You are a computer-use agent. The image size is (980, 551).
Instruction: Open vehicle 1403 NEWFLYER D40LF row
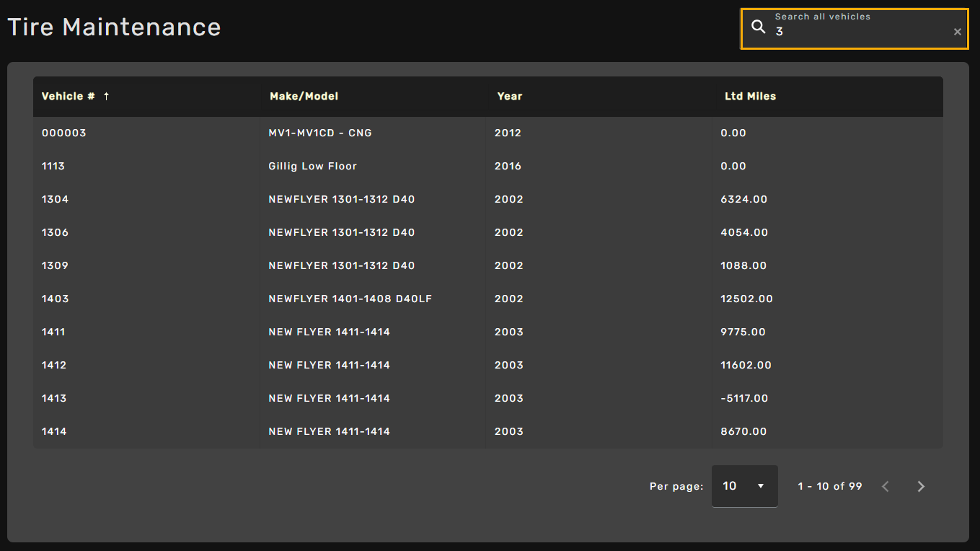pyautogui.click(x=350, y=299)
